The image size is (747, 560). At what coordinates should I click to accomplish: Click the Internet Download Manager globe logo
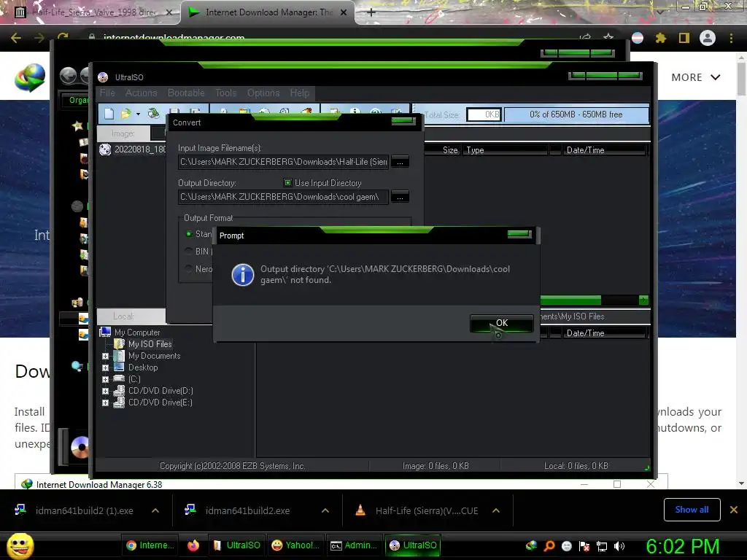click(x=29, y=77)
